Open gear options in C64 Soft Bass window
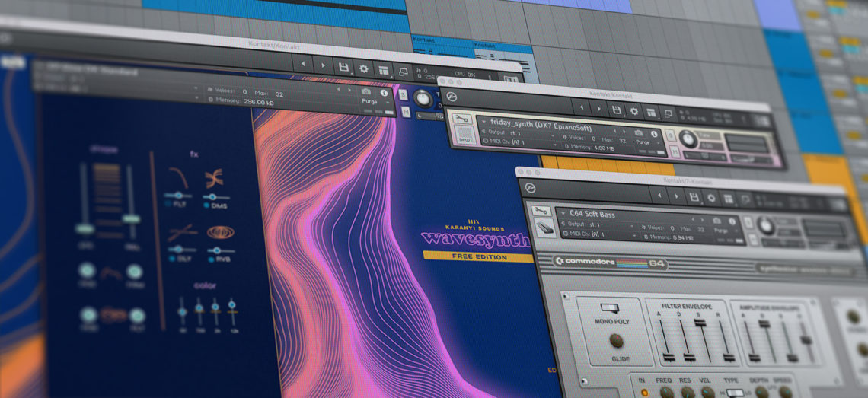Image resolution: width=868 pixels, height=398 pixels. pyautogui.click(x=711, y=198)
